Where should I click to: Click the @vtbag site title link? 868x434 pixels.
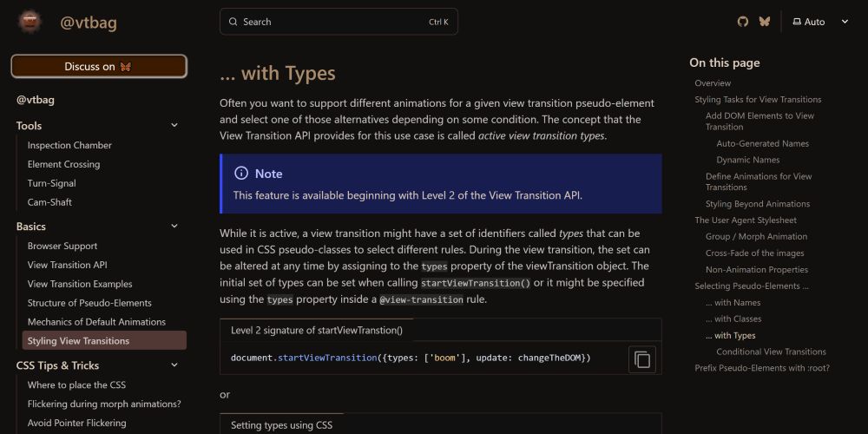coord(89,23)
